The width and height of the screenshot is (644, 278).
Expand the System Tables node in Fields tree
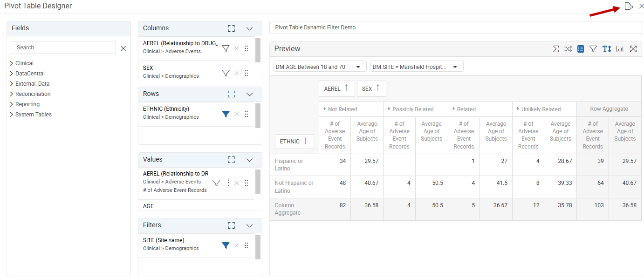(x=11, y=115)
